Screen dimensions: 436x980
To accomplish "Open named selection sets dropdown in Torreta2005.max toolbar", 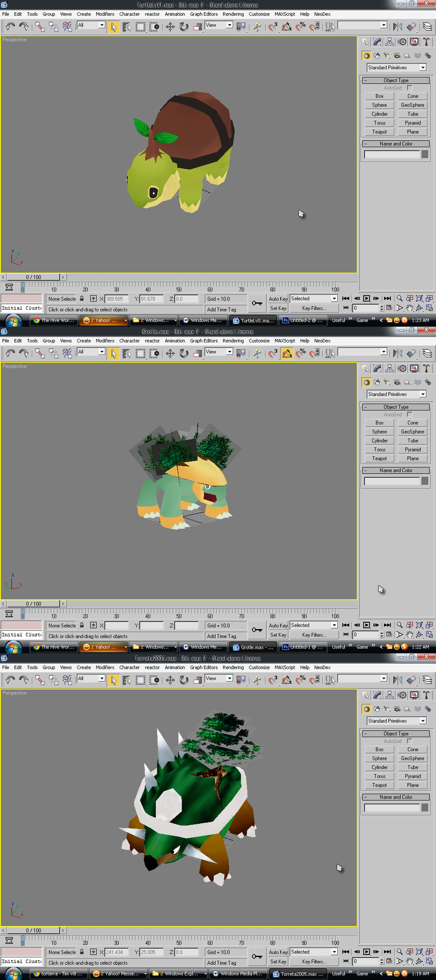I will point(362,679).
